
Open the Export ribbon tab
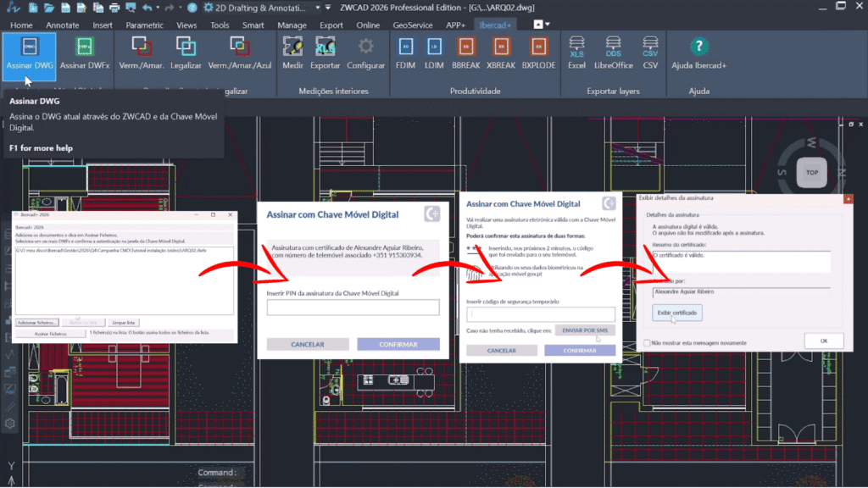[331, 25]
